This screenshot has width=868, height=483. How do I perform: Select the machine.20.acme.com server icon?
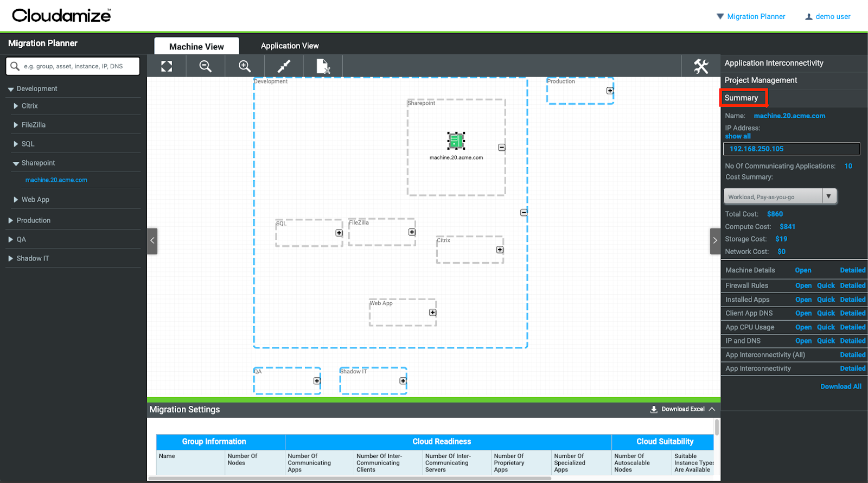[456, 141]
